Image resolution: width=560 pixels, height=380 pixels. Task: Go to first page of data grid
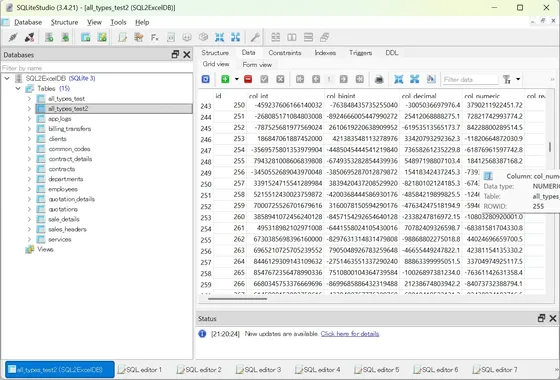click(x=300, y=79)
